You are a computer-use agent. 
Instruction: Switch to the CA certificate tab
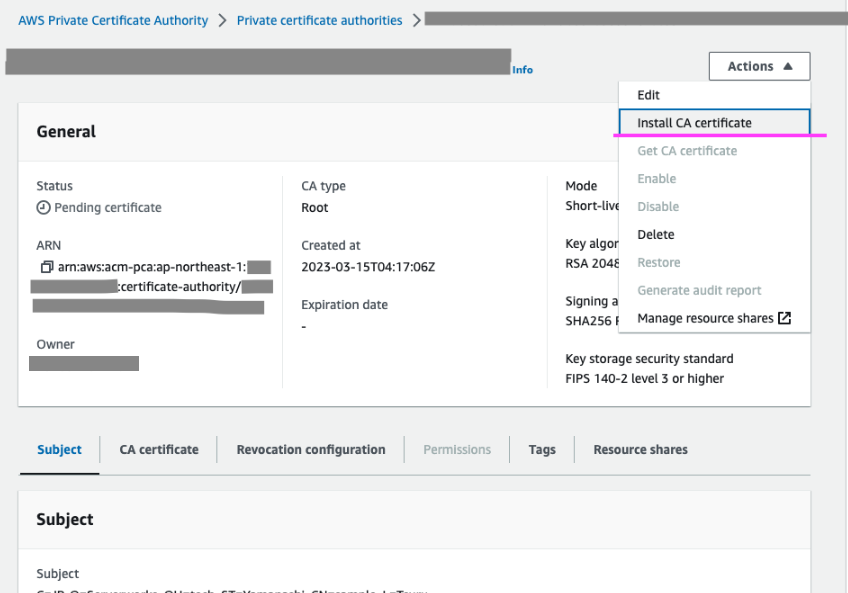pos(159,450)
